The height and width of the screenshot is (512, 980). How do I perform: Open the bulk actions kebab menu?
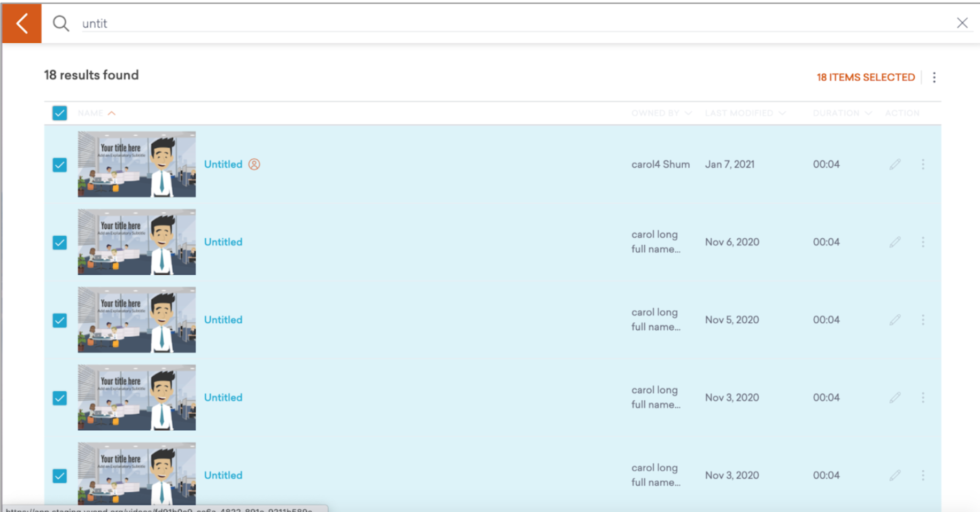point(935,77)
